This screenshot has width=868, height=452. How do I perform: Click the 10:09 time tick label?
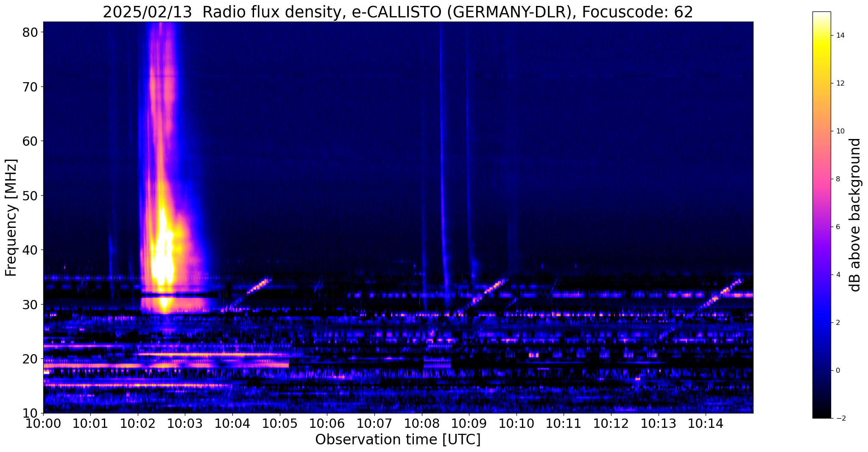[x=469, y=424]
